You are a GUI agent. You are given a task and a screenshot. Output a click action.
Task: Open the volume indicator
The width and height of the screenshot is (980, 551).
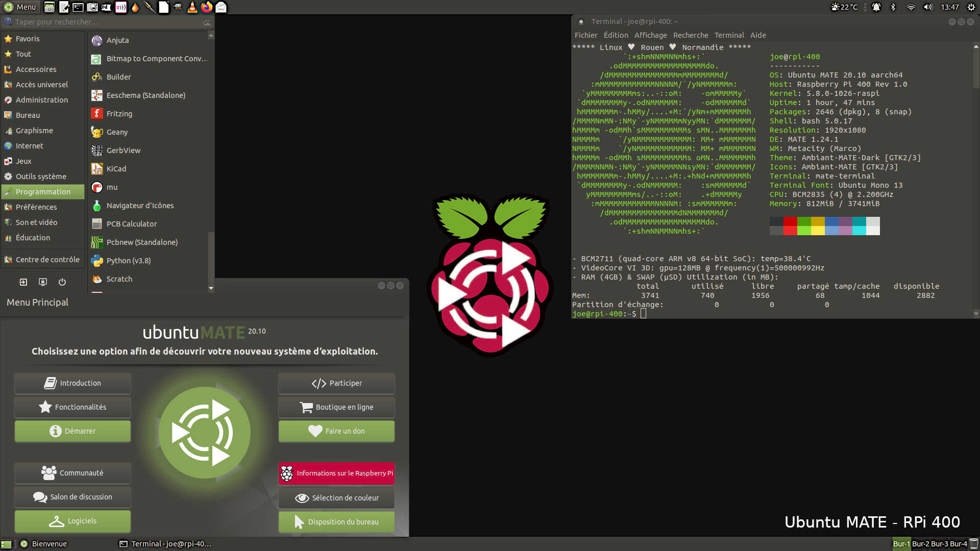(x=928, y=7)
